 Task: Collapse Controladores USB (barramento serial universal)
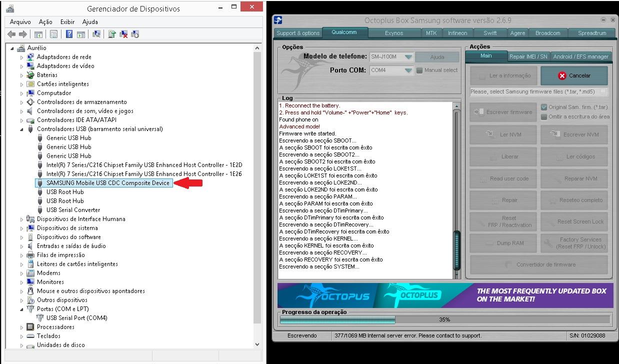[x=22, y=129]
